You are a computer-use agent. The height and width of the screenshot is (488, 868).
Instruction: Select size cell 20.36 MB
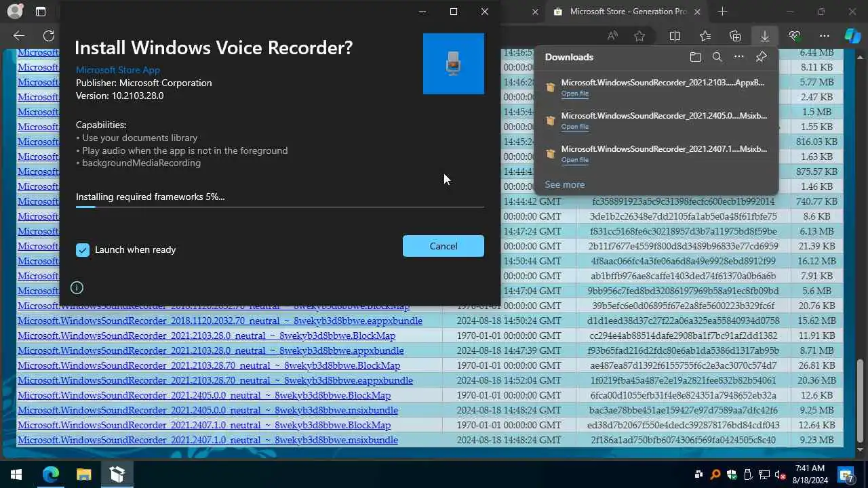click(x=816, y=380)
